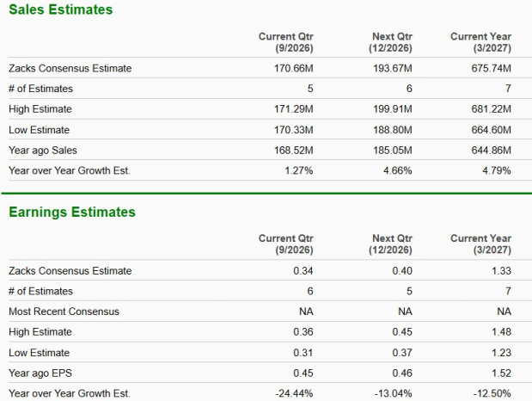
Task: Select sales consensus value 675.74M
Action: [x=491, y=68]
